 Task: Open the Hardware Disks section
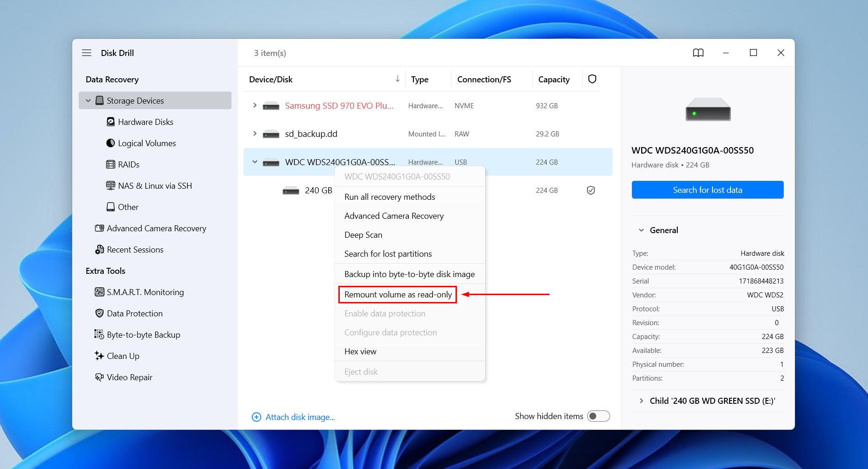(145, 122)
